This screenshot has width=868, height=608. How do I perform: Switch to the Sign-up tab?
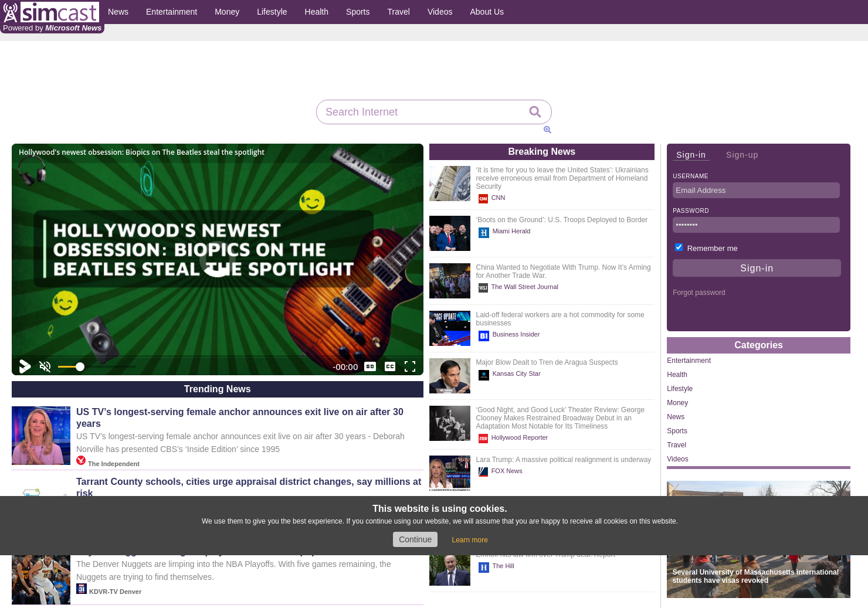[742, 155]
